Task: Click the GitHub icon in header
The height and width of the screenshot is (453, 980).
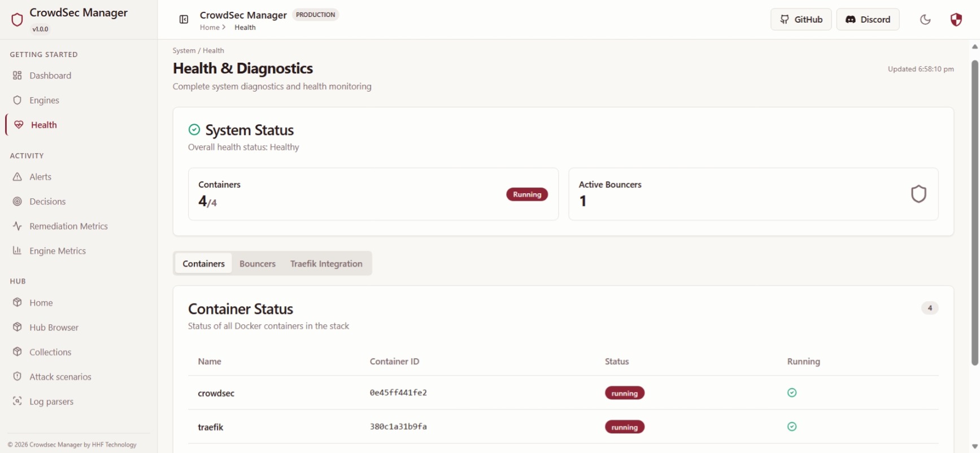Action: tap(785, 19)
